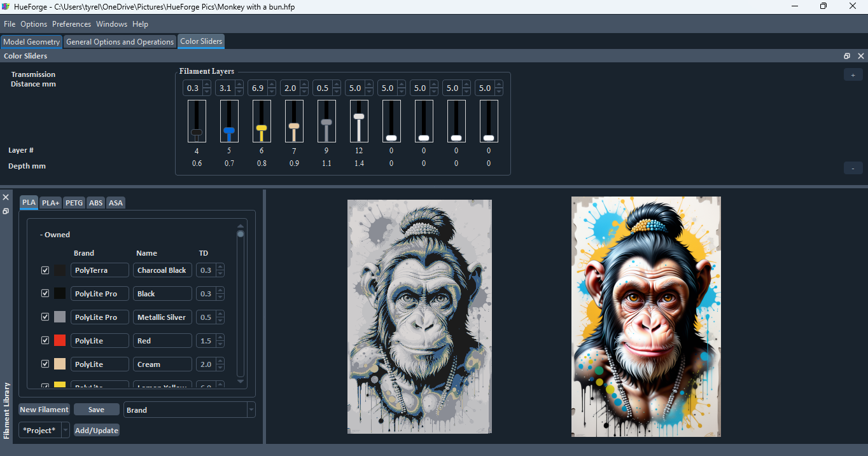Close the Filament Library panel
868x456 pixels.
click(6, 197)
